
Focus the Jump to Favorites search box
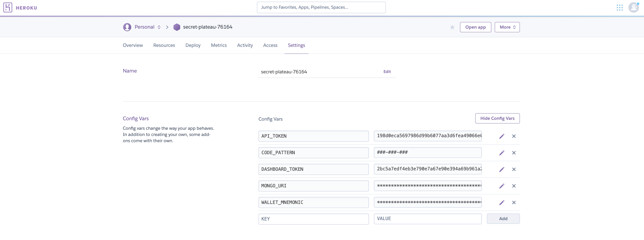[321, 7]
